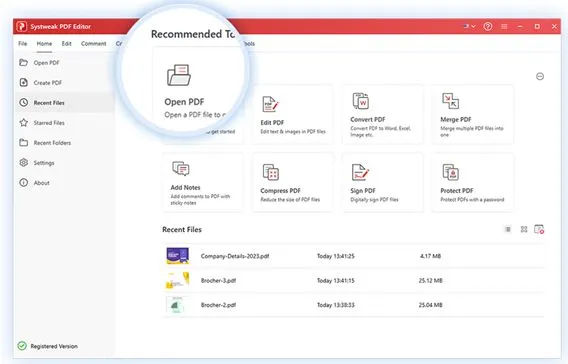Click the Recent Files section heading
568x364 pixels.
click(x=182, y=230)
